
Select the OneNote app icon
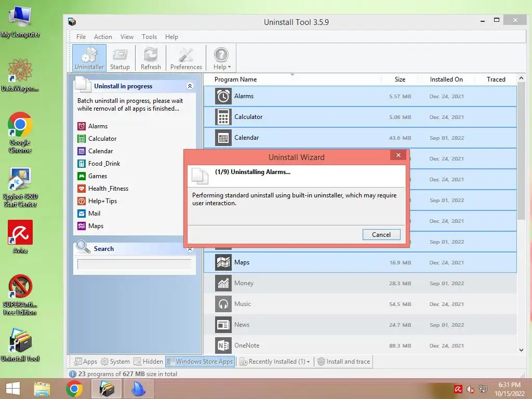[223, 345]
